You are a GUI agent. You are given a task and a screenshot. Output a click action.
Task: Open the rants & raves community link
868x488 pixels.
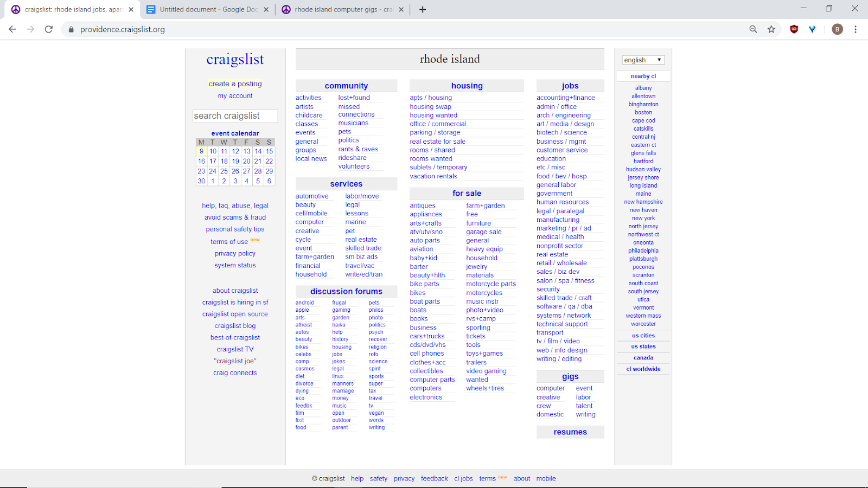click(359, 149)
